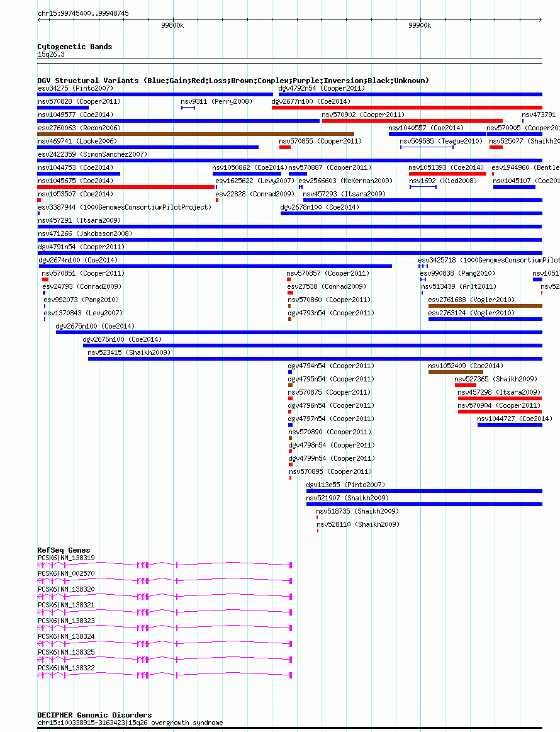Click nsv457298 (Itsara2009) label
The height and width of the screenshot is (732, 560).
tap(500, 392)
